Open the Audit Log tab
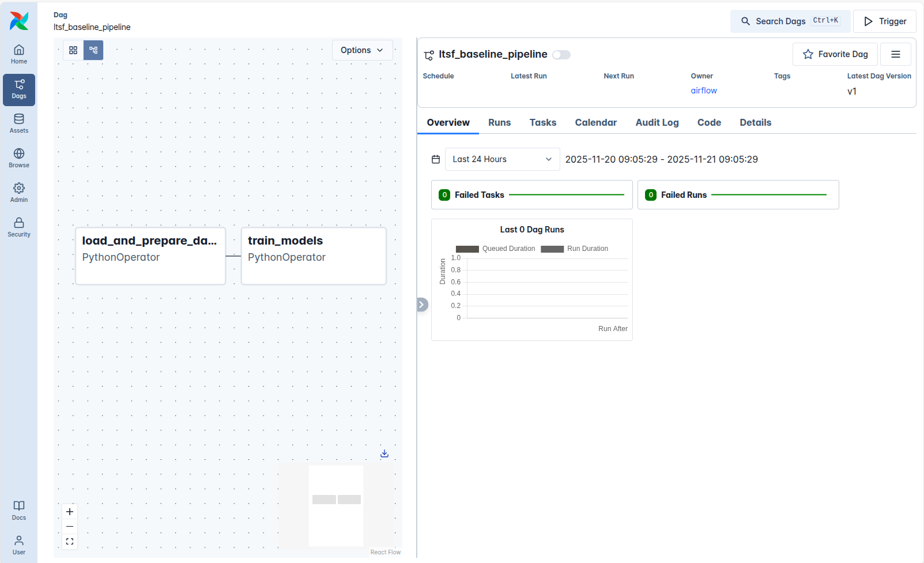Screen dimensions: 924x563 click(x=657, y=122)
